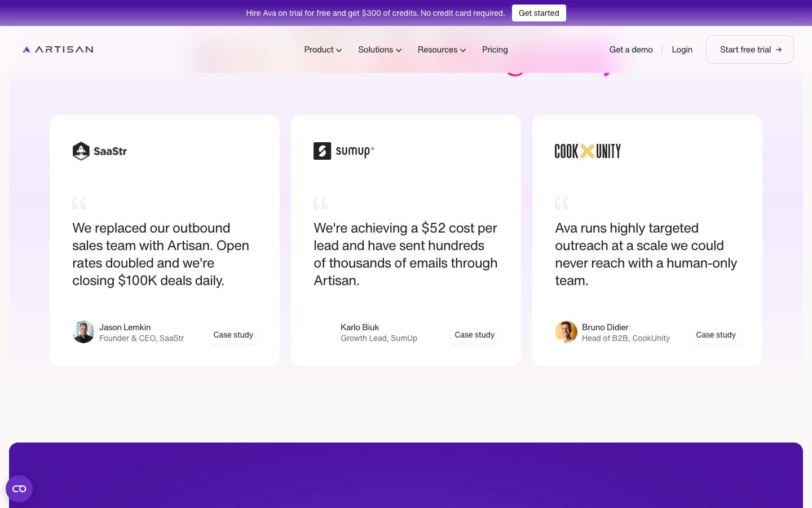Open CookUnity Case study
812x508 pixels.
[x=716, y=335]
